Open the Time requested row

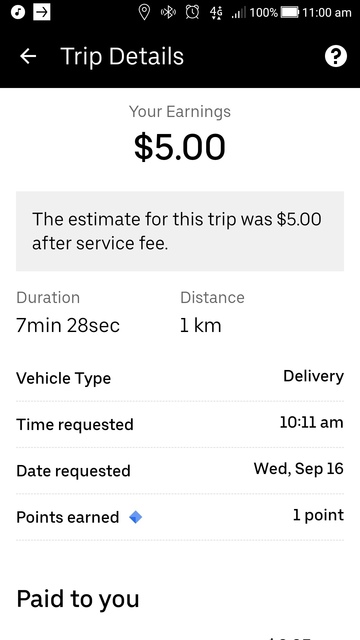tap(180, 424)
